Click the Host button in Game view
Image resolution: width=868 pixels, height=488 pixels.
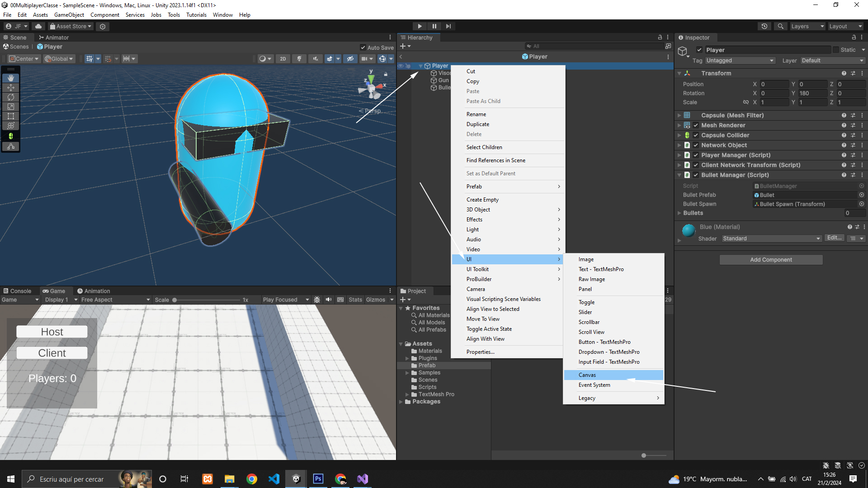52,332
